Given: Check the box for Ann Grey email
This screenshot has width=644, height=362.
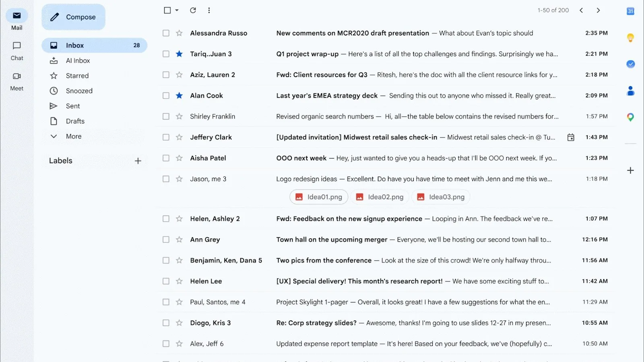Looking at the screenshot, I should pyautogui.click(x=166, y=240).
